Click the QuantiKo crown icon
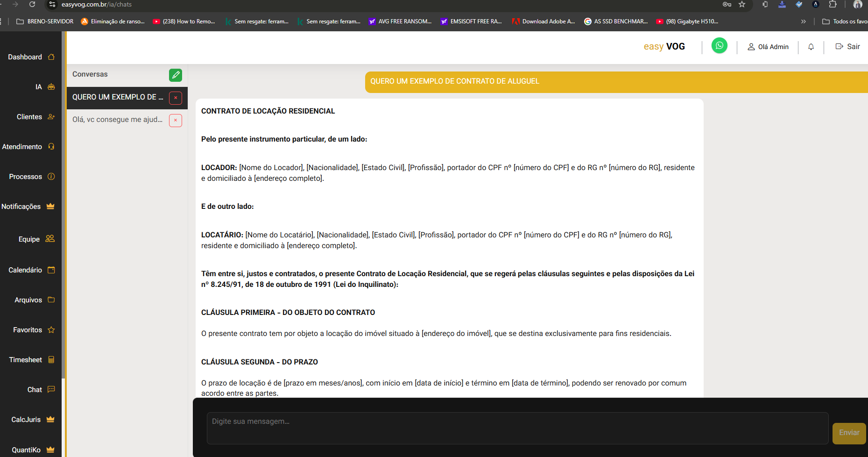 coord(50,450)
